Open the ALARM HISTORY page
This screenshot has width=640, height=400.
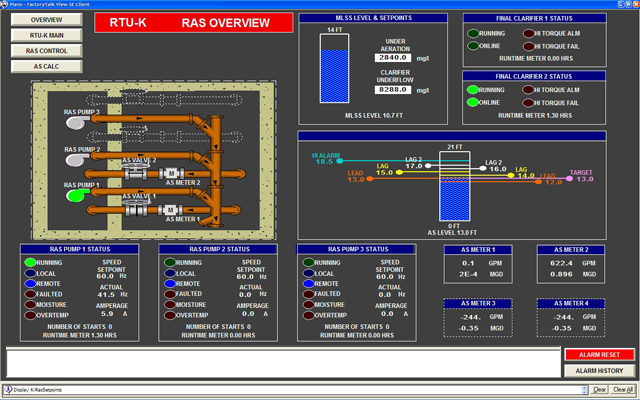[x=598, y=370]
